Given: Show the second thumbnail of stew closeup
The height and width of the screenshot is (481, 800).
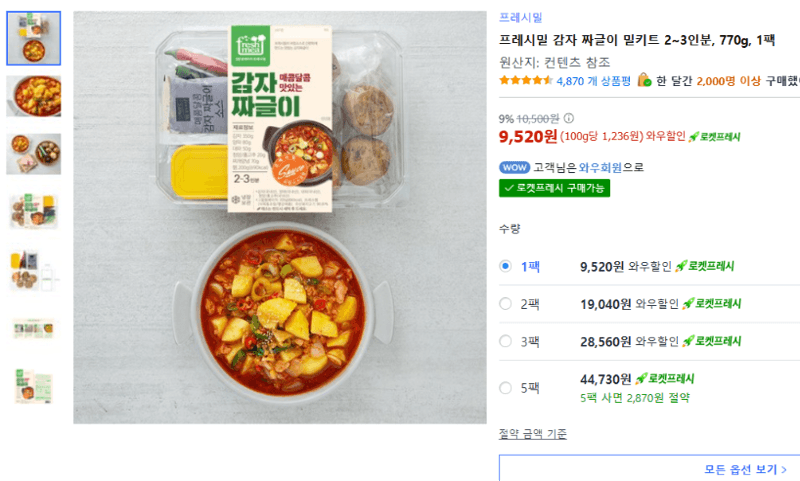Looking at the screenshot, I should [x=34, y=96].
